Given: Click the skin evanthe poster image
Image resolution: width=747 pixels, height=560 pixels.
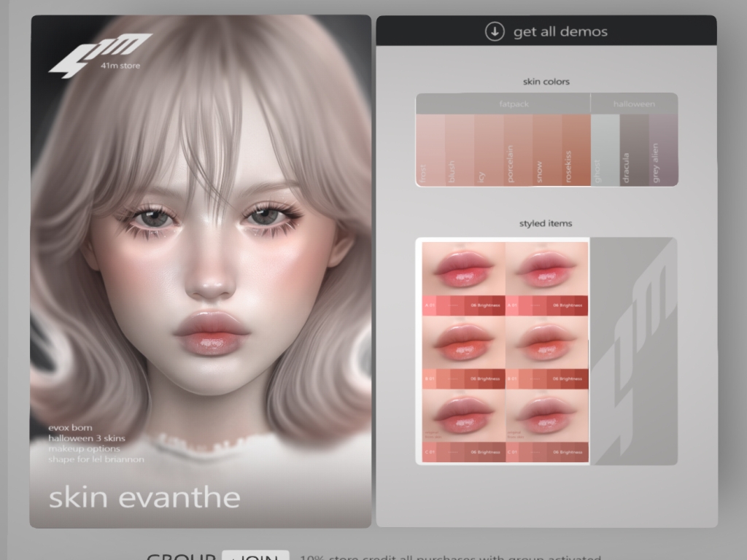Looking at the screenshot, I should tap(201, 271).
